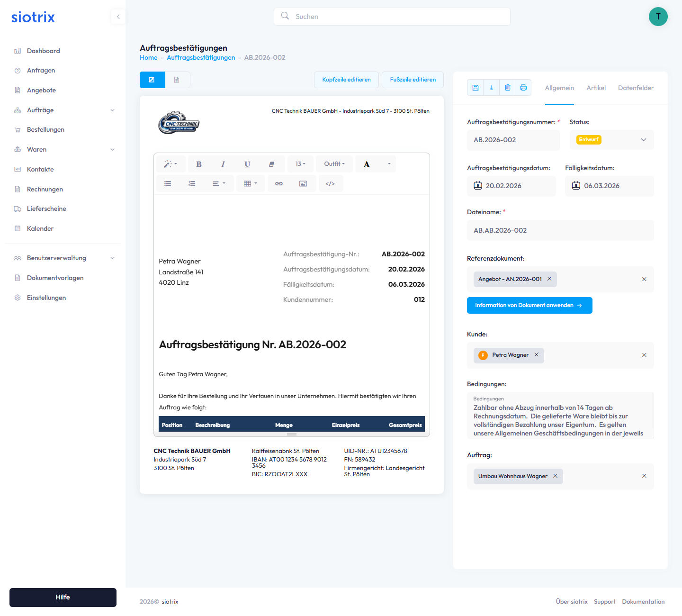Insert a hyperlink in the editor
This screenshot has height=616, width=682.
(x=279, y=184)
